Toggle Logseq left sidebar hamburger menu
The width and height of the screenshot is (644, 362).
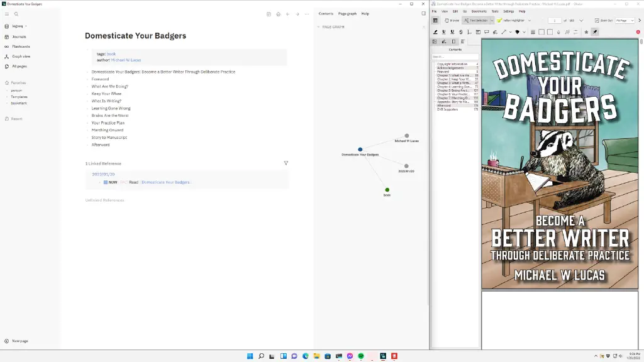click(x=6, y=14)
